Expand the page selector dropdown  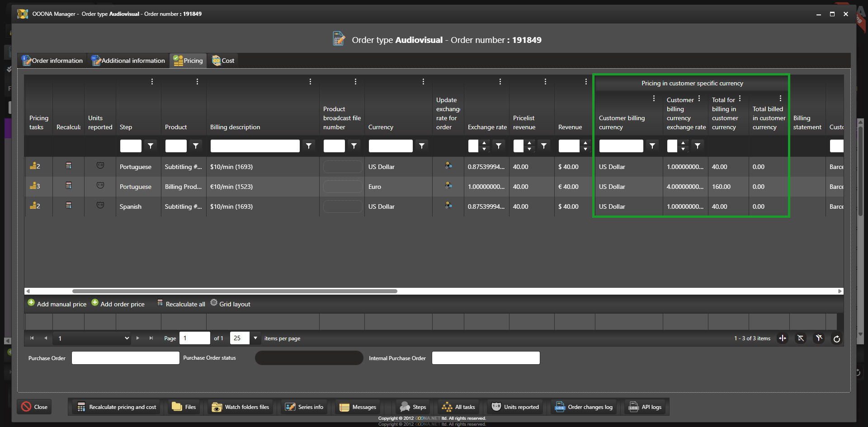pos(127,338)
